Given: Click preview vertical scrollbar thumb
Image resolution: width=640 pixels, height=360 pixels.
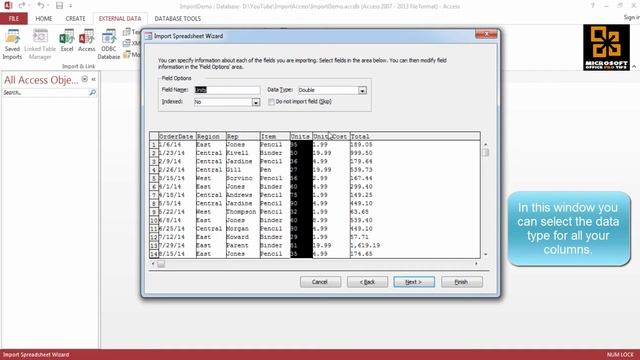Looking at the screenshot, I should (485, 152).
